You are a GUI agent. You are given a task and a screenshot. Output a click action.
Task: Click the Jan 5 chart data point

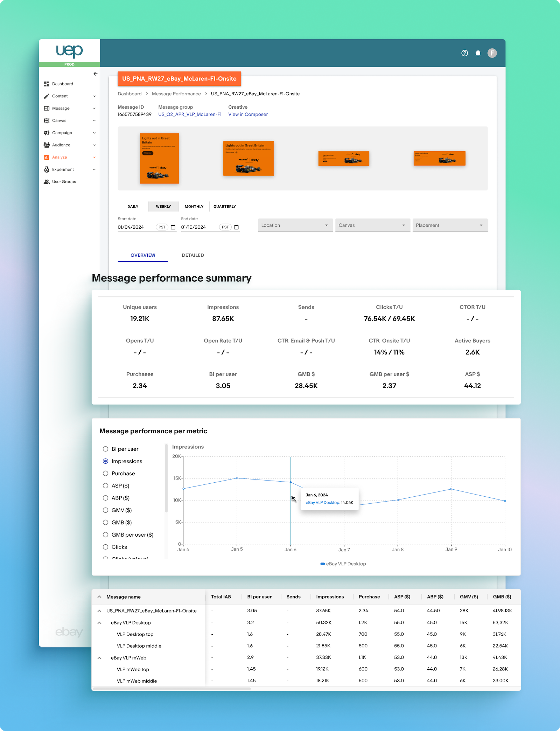pyautogui.click(x=237, y=478)
